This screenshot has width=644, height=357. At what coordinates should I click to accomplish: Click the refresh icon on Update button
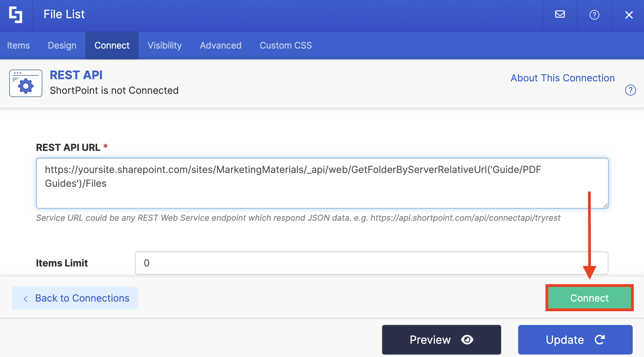[x=600, y=340]
